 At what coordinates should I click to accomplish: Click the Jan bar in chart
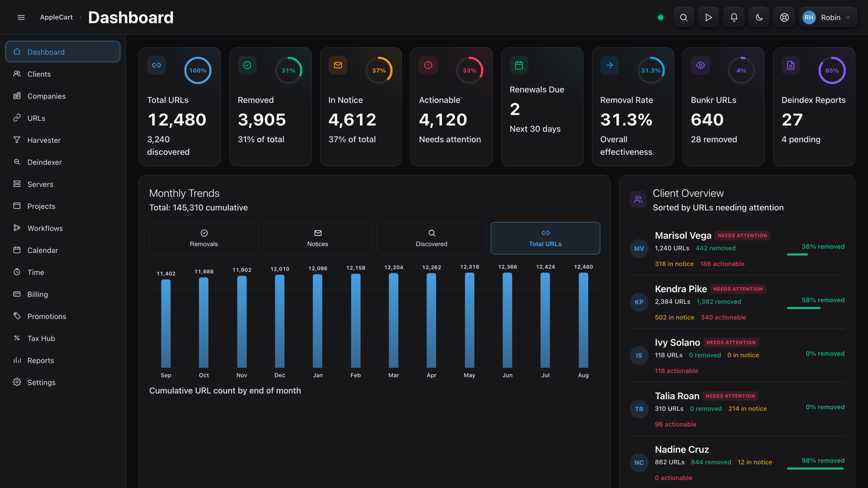point(317,321)
